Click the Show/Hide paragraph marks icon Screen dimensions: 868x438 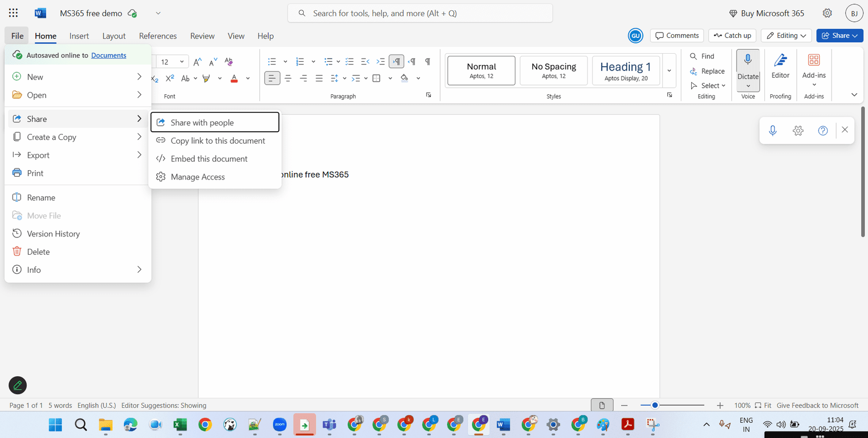pyautogui.click(x=427, y=62)
